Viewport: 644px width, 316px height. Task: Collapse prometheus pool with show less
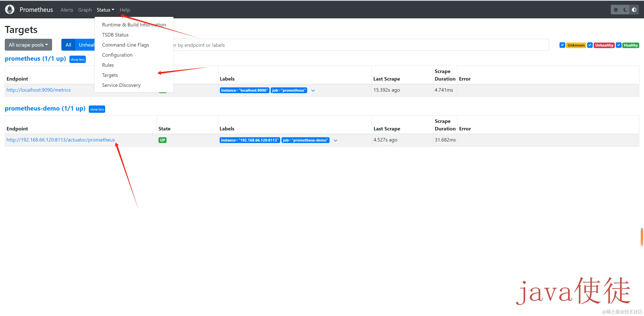pos(77,59)
